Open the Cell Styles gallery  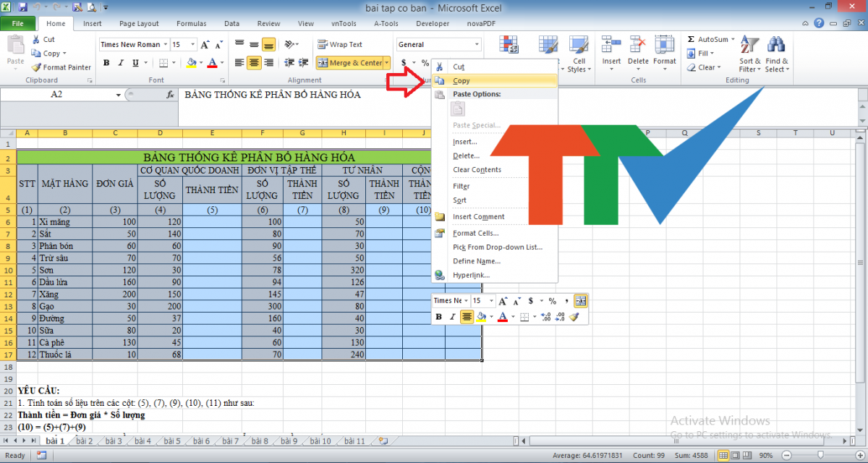[578, 55]
